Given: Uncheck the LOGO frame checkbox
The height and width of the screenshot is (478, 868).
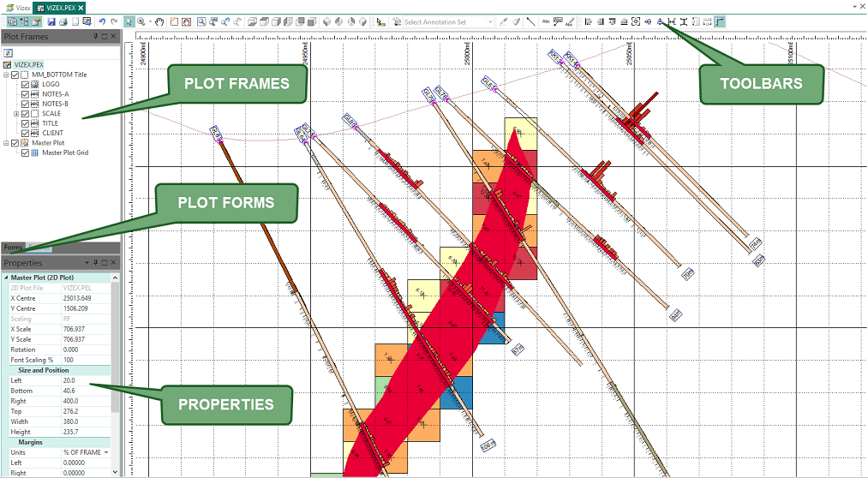Looking at the screenshot, I should coord(25,84).
